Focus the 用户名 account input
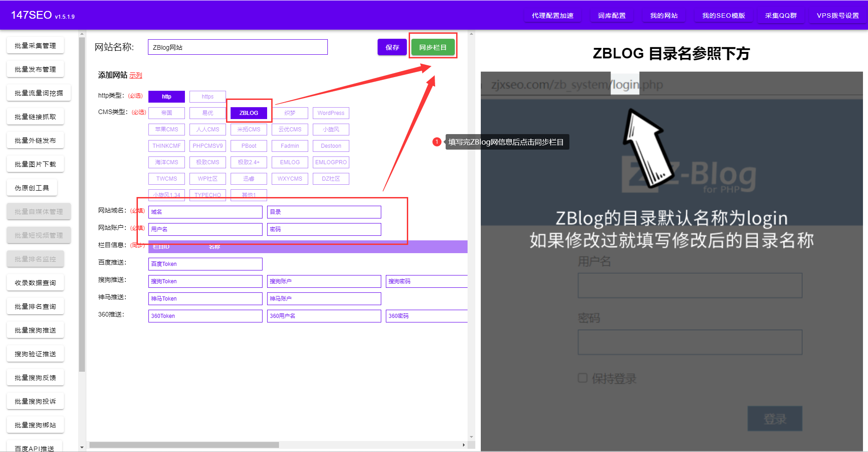The image size is (868, 452). (x=205, y=229)
